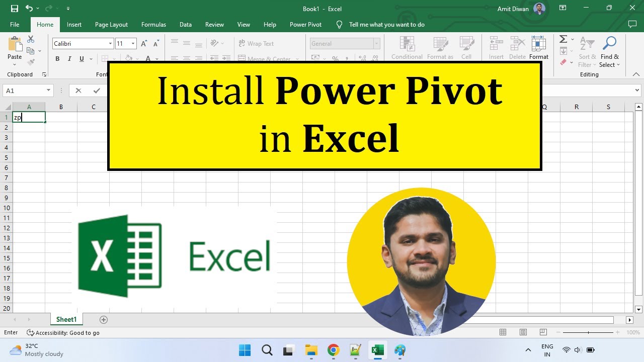Open the General number format dropdown

pyautogui.click(x=376, y=44)
